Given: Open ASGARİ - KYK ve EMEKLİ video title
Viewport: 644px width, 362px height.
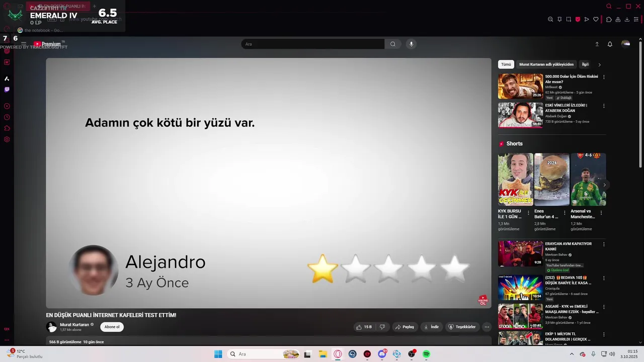Looking at the screenshot, I should coord(572,309).
